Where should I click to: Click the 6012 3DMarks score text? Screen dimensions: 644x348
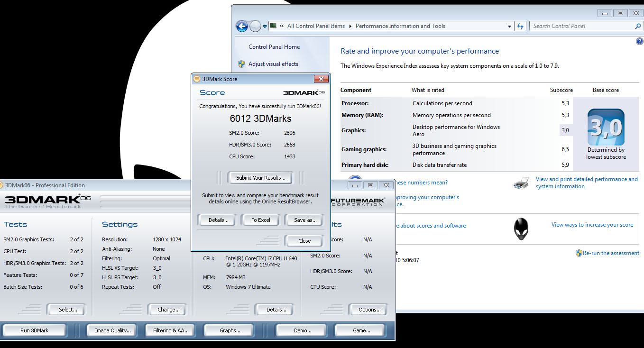coord(261,119)
